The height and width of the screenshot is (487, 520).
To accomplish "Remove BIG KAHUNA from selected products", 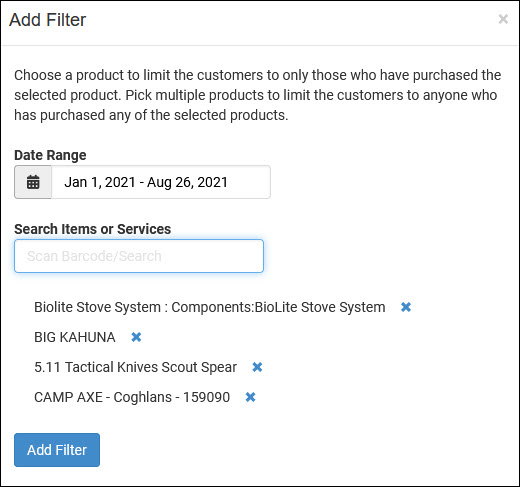I will click(x=136, y=337).
